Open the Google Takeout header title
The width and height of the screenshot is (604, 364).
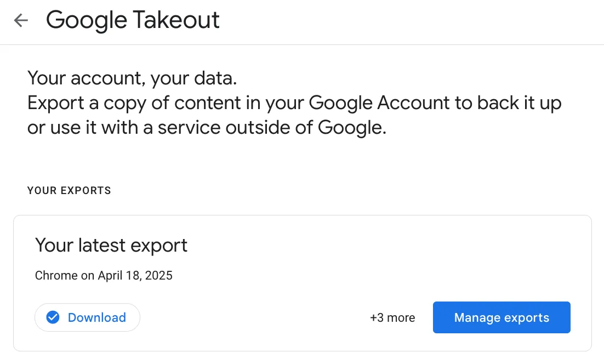click(x=133, y=20)
